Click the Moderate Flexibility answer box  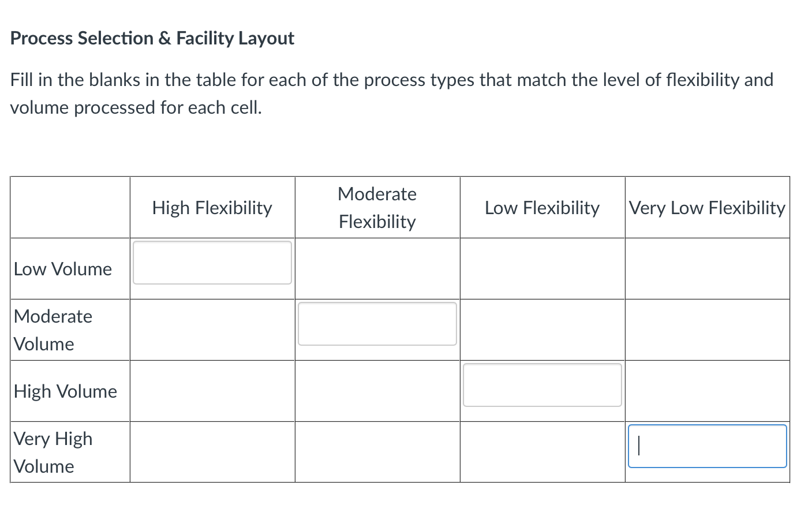(377, 324)
